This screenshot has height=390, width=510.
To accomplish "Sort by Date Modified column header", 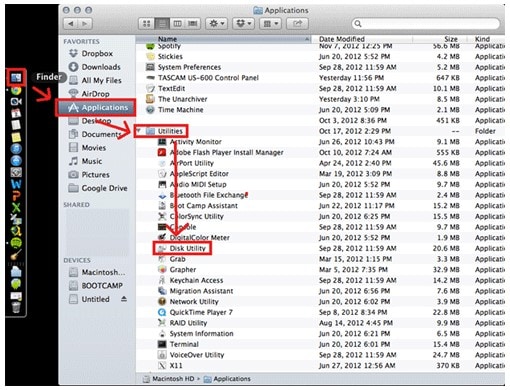I will pyautogui.click(x=362, y=39).
